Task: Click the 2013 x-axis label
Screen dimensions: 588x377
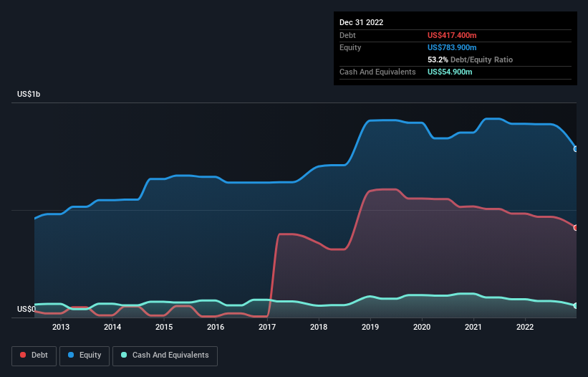Action: [61, 327]
